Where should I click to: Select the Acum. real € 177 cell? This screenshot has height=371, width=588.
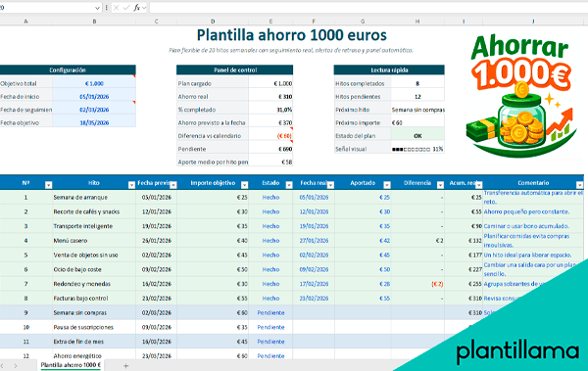tap(464, 255)
